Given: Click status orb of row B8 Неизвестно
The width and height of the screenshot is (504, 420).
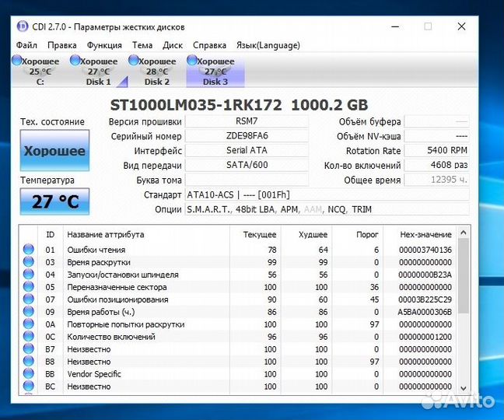Looking at the screenshot, I should point(28,361).
